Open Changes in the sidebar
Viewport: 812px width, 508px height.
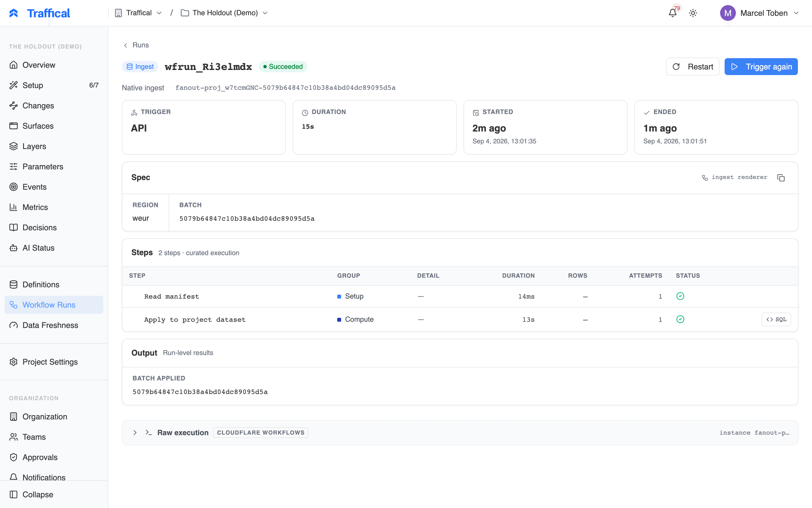pos(54,106)
